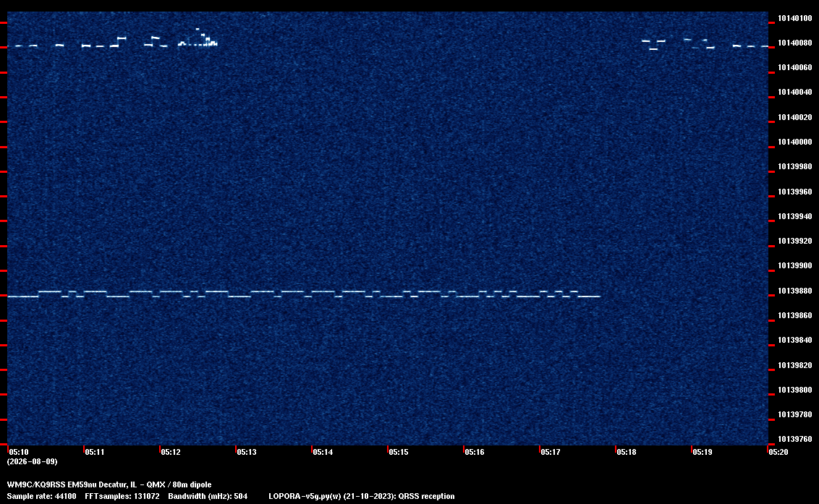Click the 10140060 frequency label
The width and height of the screenshot is (819, 504).
click(794, 67)
